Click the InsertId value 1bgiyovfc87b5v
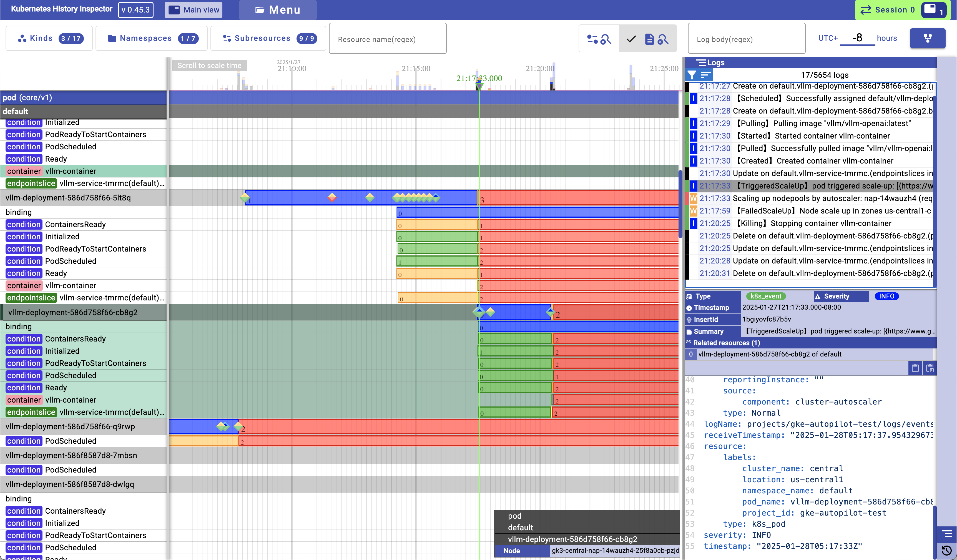957x560 pixels. [x=767, y=319]
